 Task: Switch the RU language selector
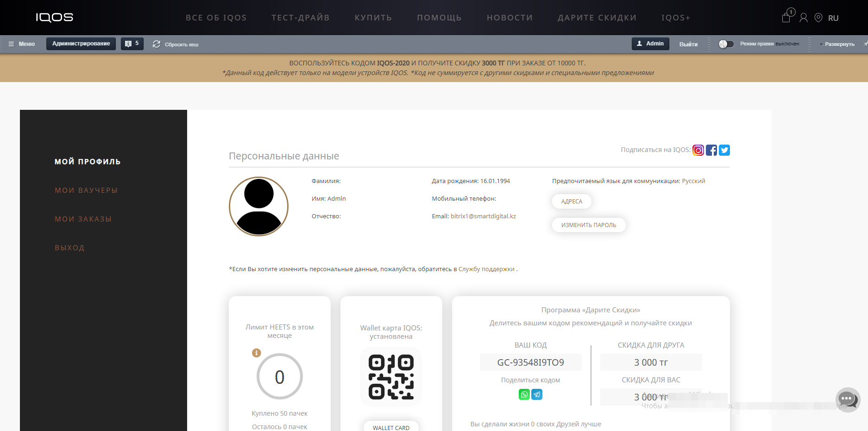point(833,18)
